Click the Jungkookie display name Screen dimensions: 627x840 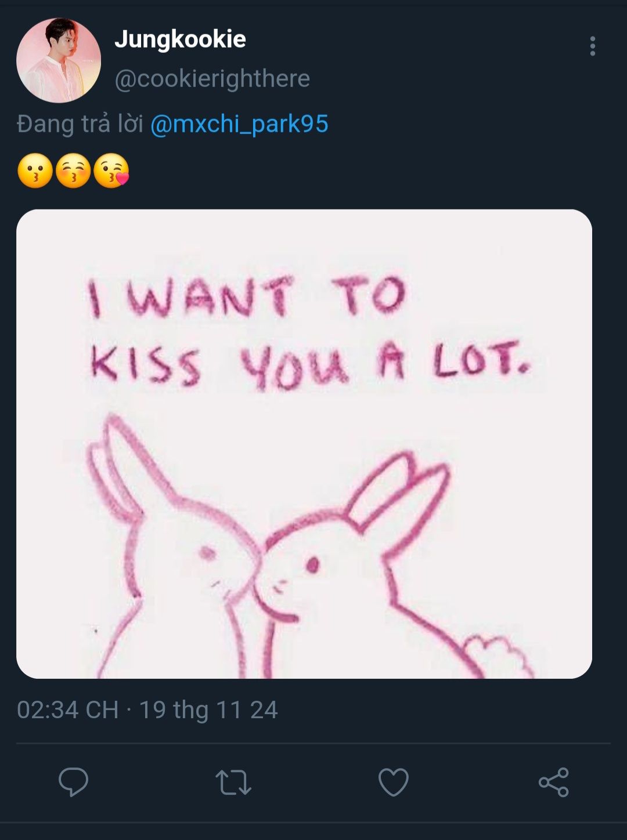point(180,39)
